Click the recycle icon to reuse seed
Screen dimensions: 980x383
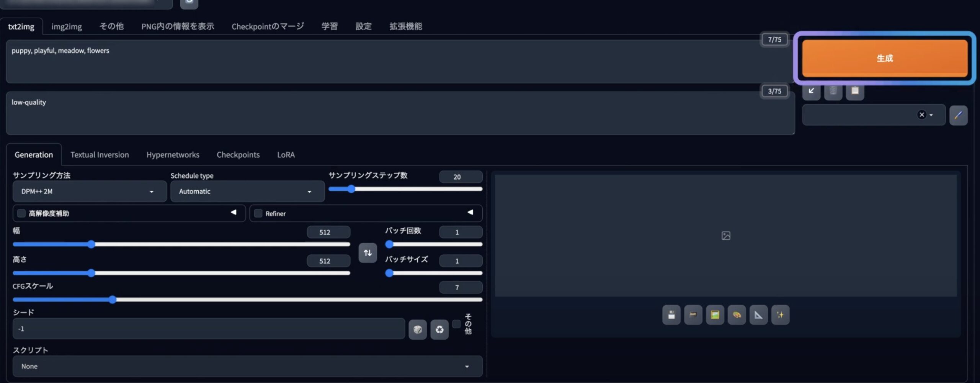tap(439, 329)
